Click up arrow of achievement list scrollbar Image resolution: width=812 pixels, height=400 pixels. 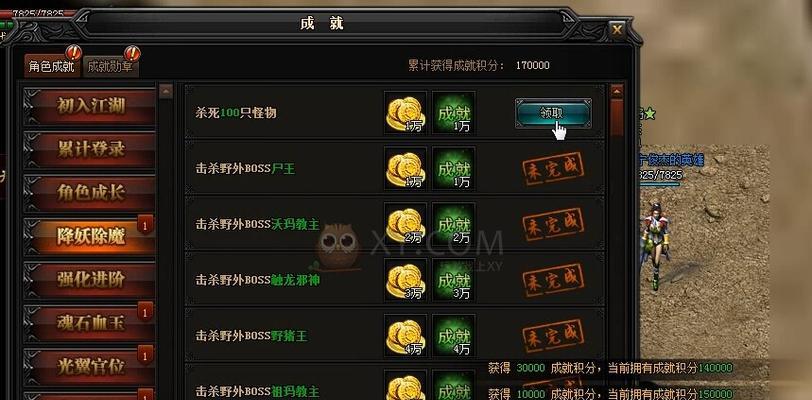point(617,91)
